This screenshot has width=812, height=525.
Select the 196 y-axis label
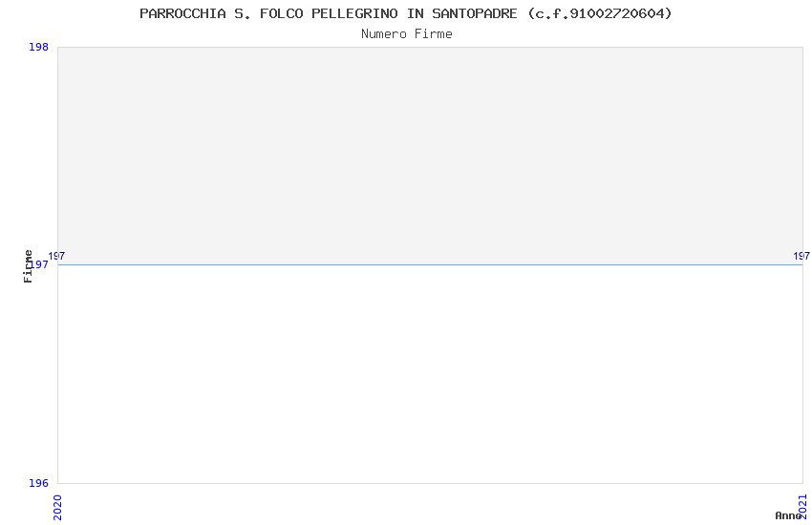coord(38,483)
